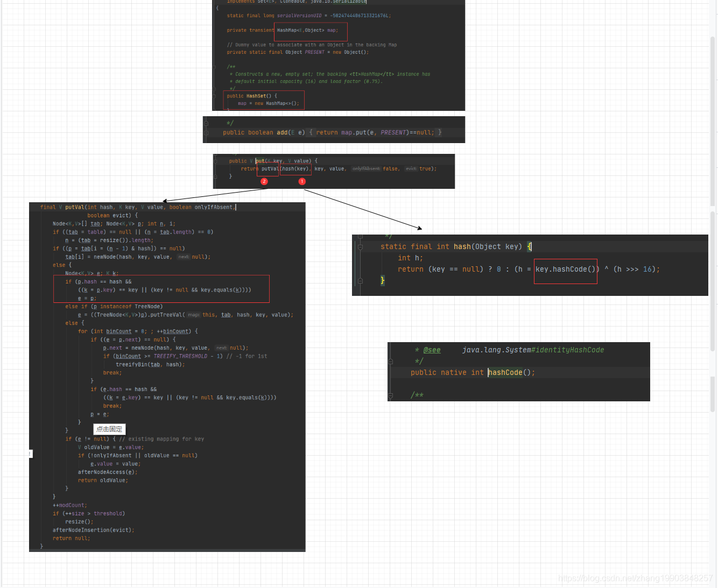The width and height of the screenshot is (718, 588).
Task: Click the onlyIfAbsent: false parameter hint
Action: click(x=367, y=168)
